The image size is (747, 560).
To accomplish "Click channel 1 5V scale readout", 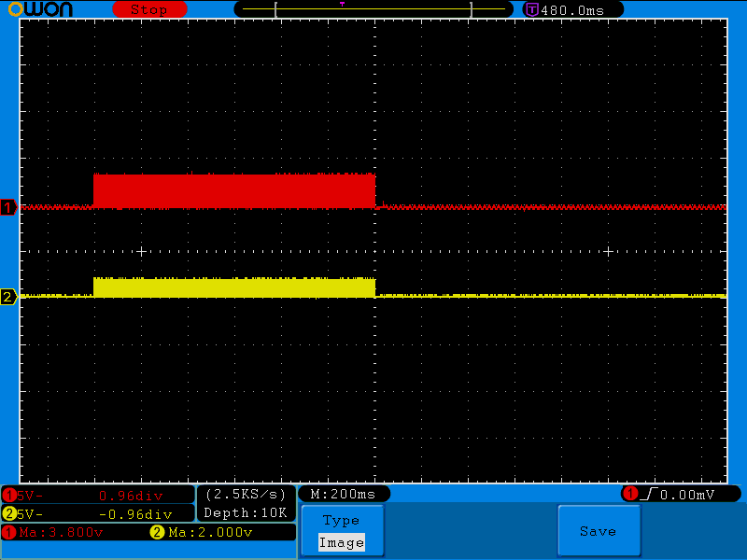I will (x=30, y=496).
